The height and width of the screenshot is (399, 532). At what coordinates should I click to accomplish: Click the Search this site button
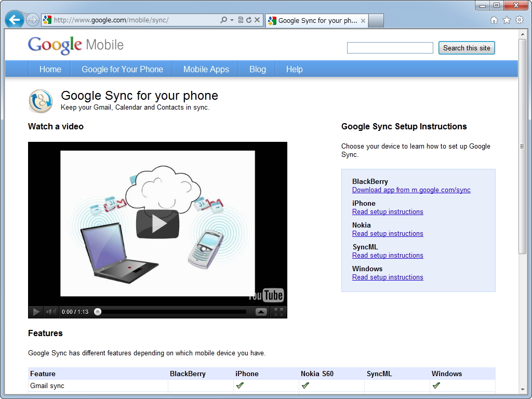pyautogui.click(x=466, y=47)
